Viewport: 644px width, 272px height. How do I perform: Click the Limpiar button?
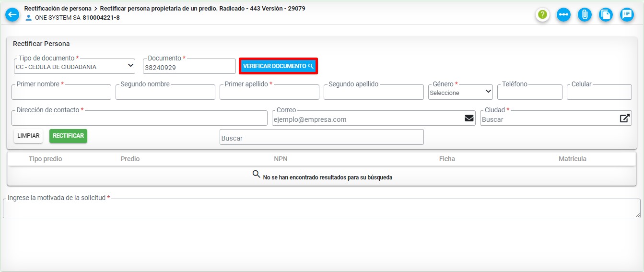[x=28, y=136]
